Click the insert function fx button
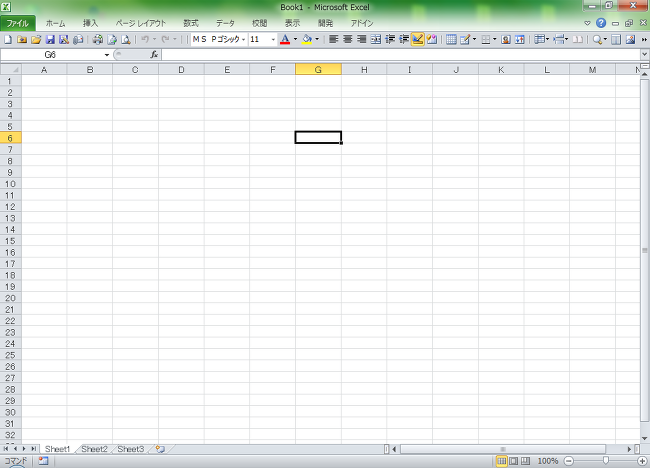 [x=154, y=54]
